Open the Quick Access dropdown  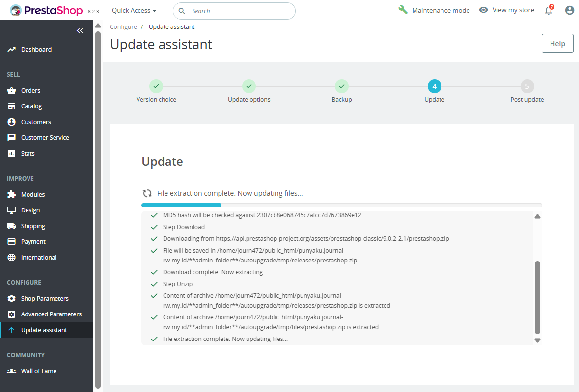point(134,10)
